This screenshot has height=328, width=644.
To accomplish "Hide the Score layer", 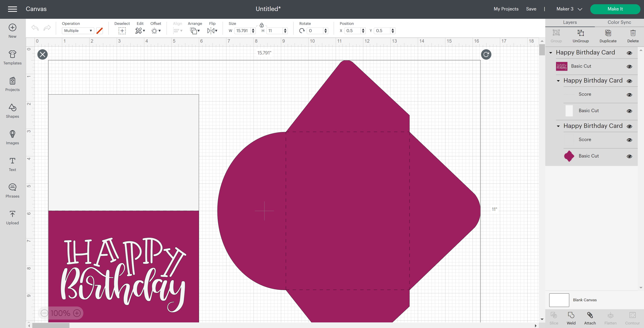I will tap(629, 95).
